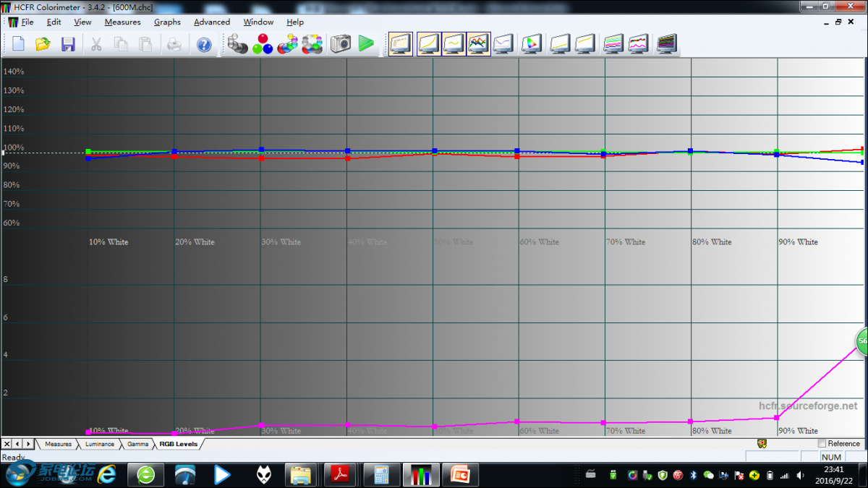Open the Graphs menu

pos(167,22)
